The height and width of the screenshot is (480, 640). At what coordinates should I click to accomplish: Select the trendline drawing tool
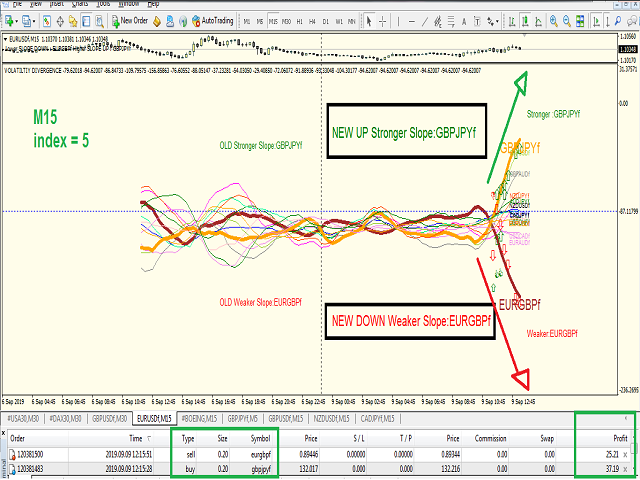(x=424, y=21)
